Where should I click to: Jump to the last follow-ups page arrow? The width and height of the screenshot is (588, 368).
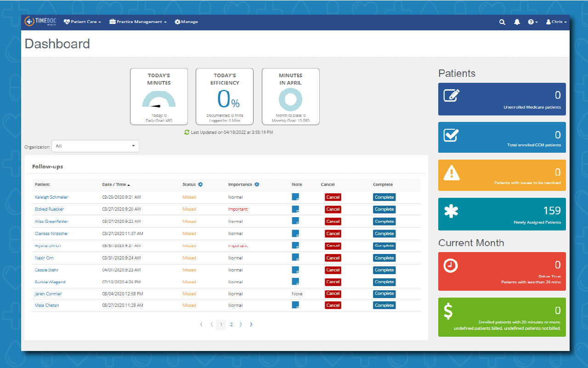pyautogui.click(x=251, y=324)
